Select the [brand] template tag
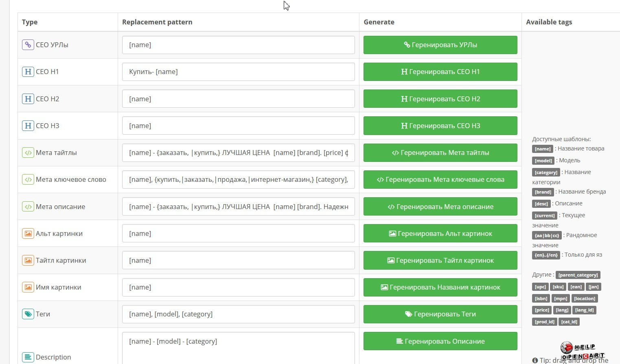 click(x=543, y=192)
